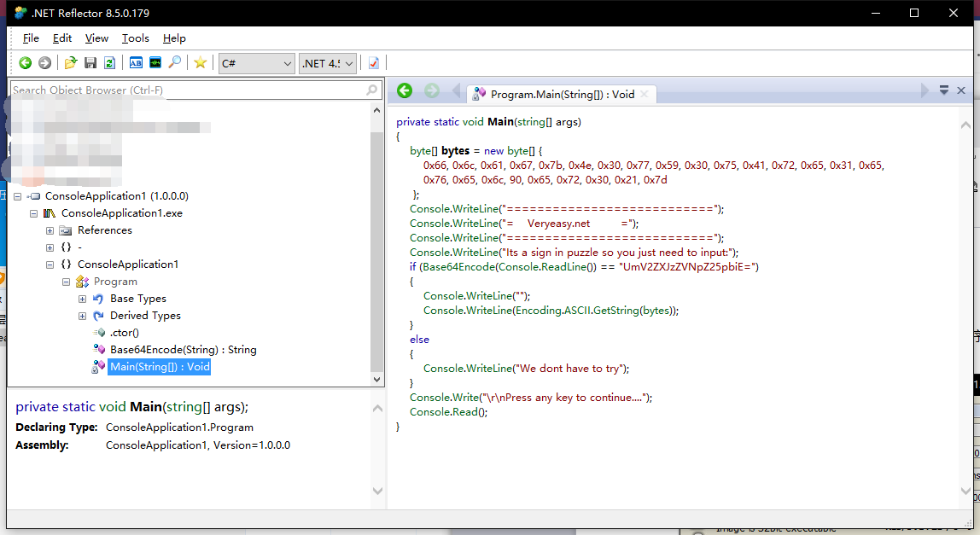Click object browser scrollbar up arrow

point(376,110)
